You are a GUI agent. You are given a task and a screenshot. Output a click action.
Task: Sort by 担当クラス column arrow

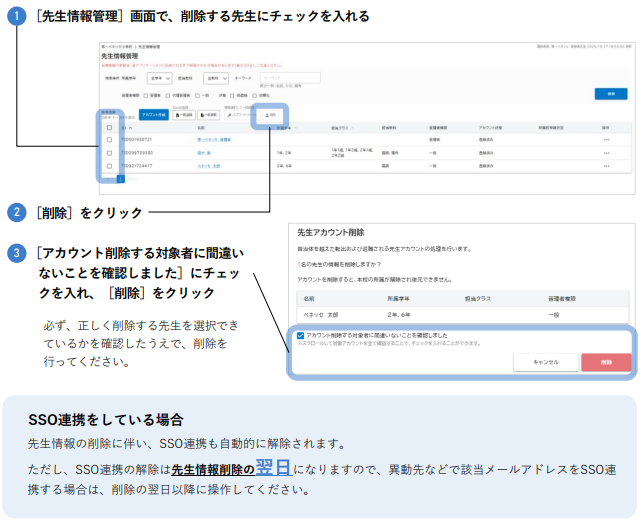pos(352,128)
